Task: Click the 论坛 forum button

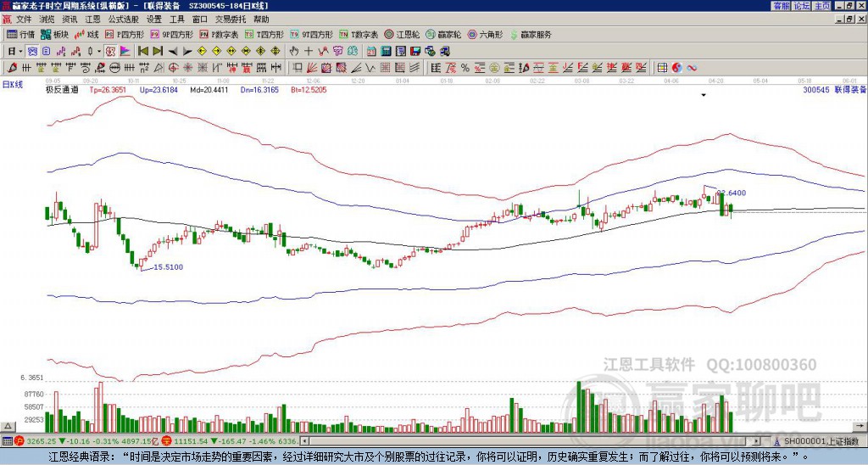Action: click(801, 6)
